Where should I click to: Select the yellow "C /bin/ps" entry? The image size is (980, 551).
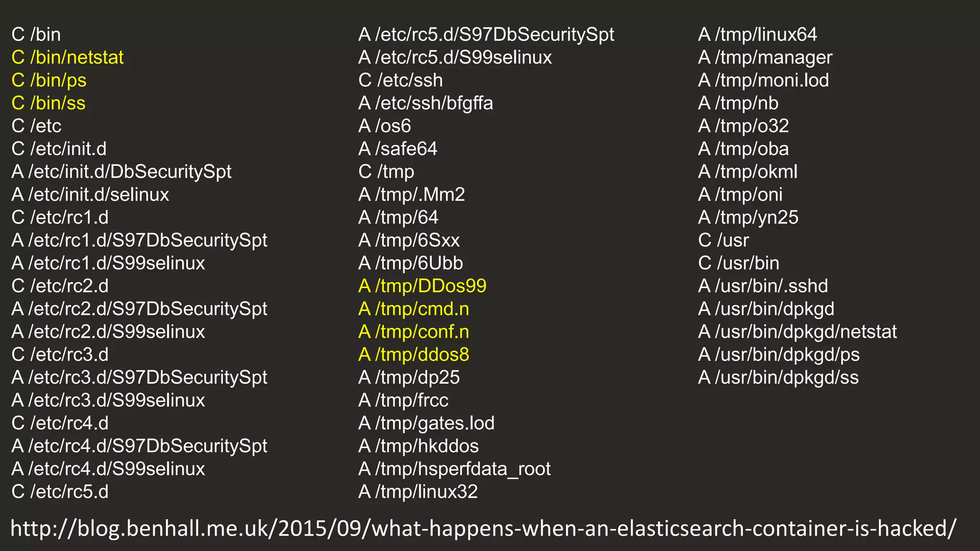[x=49, y=80]
